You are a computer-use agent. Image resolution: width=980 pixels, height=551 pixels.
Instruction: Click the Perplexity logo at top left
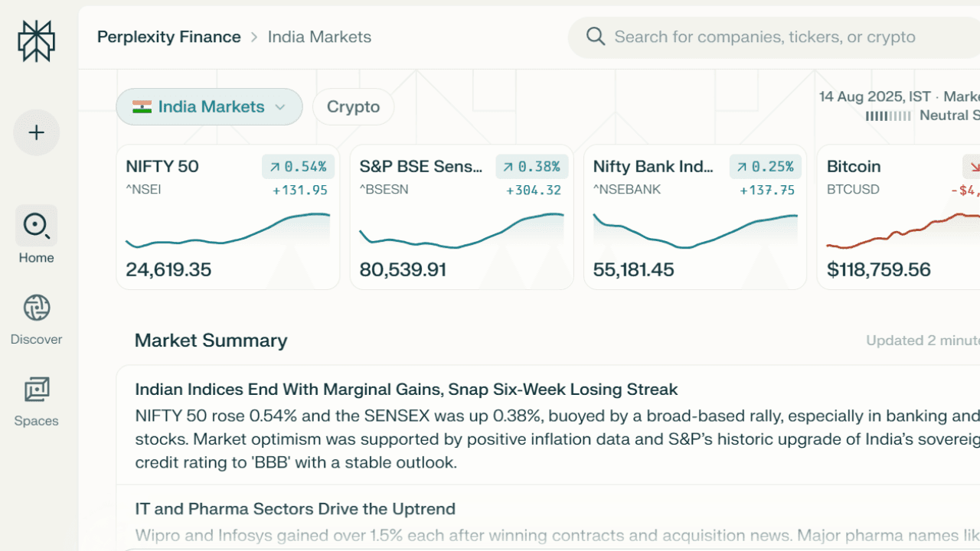point(36,41)
